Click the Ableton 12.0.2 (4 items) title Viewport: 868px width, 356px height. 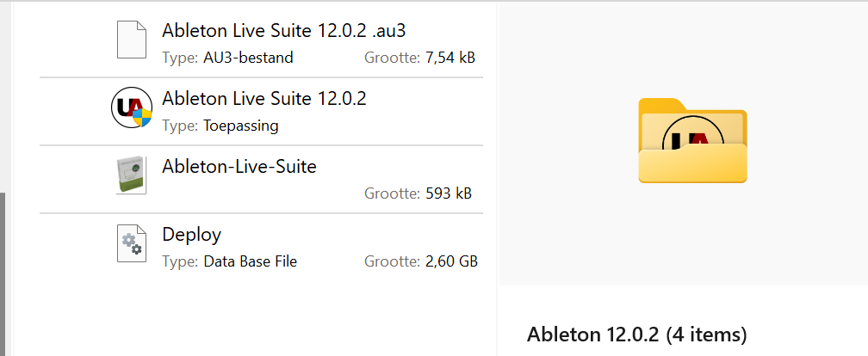[x=636, y=335]
